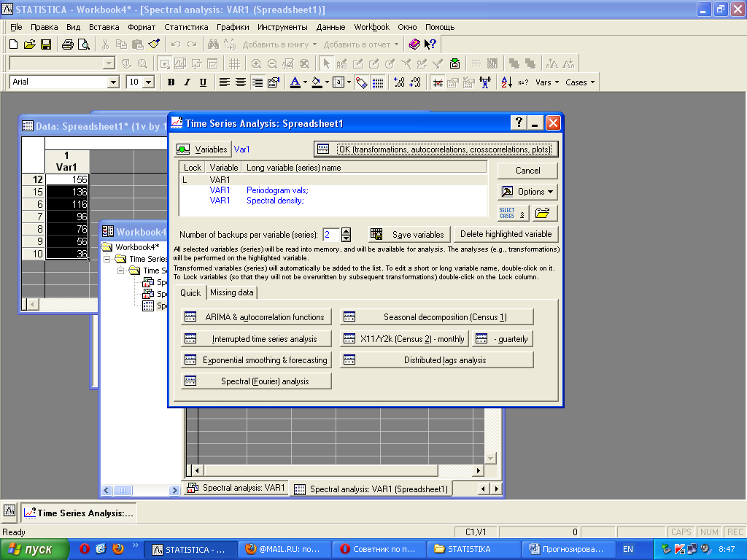Align text center

(x=241, y=82)
